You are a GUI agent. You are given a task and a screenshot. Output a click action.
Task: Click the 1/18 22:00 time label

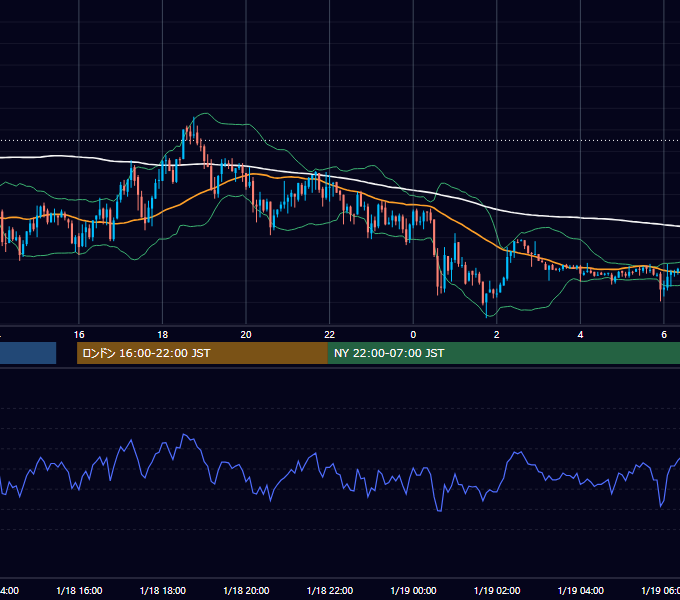(330, 590)
